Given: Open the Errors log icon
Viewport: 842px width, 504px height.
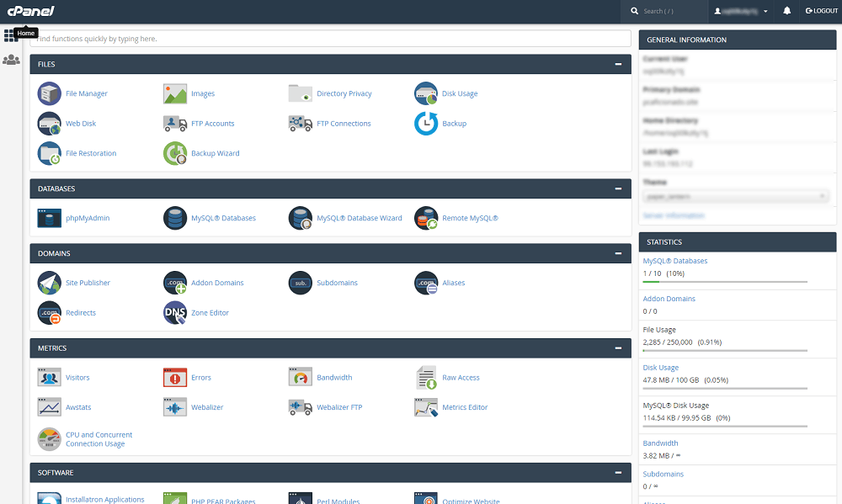Looking at the screenshot, I should 174,377.
